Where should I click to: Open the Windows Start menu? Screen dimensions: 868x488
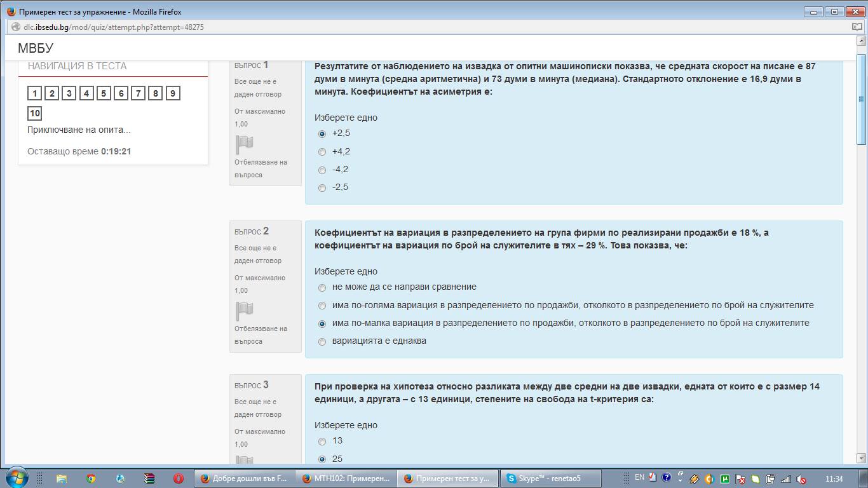click(16, 478)
